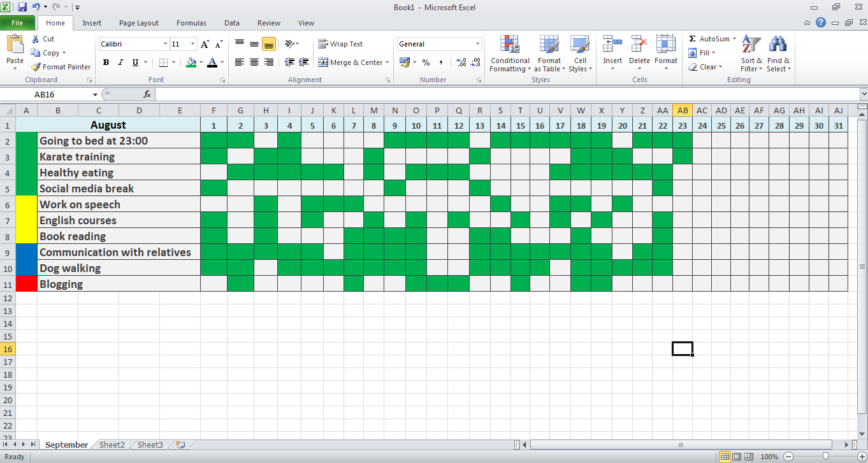Open the Page Layout ribbon tab
The height and width of the screenshot is (463, 868).
click(x=139, y=23)
